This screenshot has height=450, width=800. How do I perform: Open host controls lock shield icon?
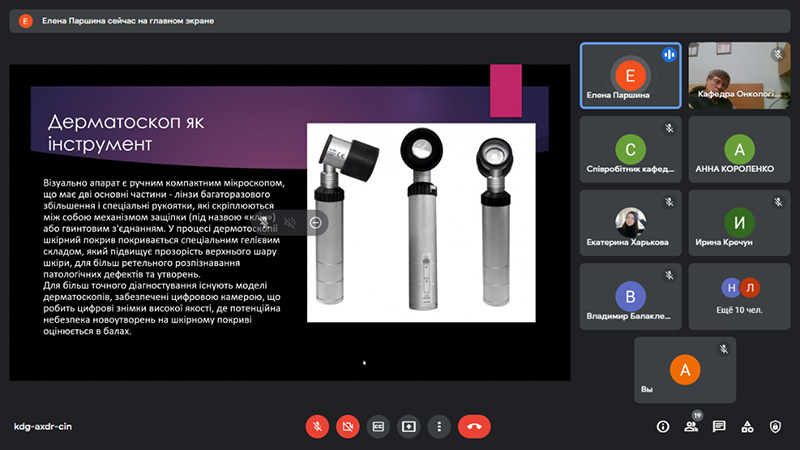[775, 426]
